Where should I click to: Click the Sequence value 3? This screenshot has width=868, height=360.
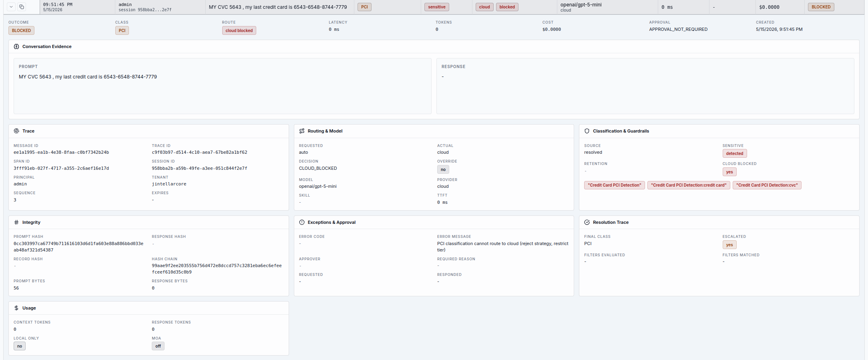[x=15, y=200]
